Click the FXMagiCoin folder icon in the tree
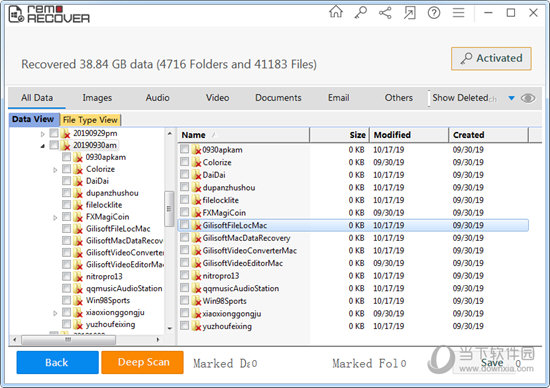The width and height of the screenshot is (550, 388). (78, 217)
